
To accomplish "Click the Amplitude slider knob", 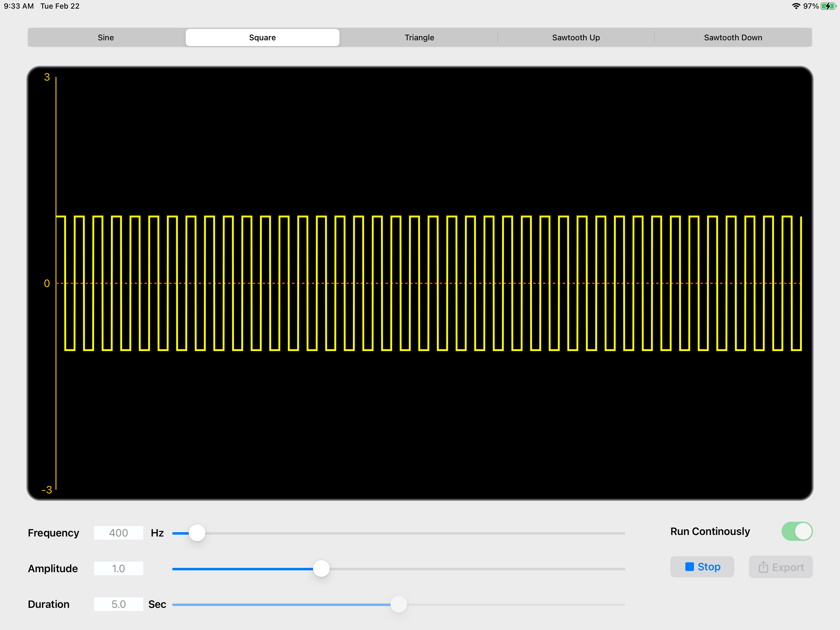I will (321, 568).
